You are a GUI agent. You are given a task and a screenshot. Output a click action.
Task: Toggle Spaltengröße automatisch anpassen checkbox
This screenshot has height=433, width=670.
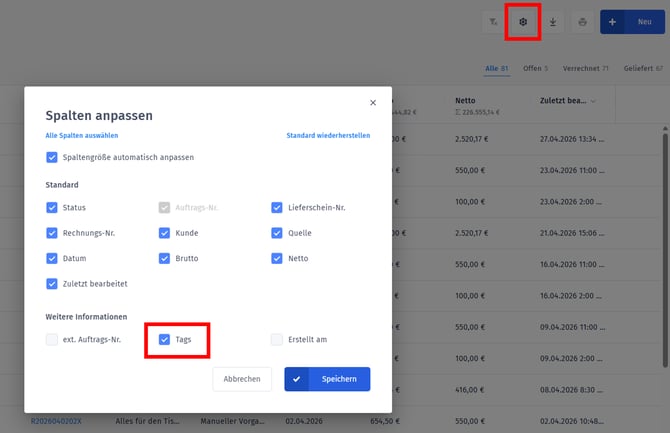coord(52,157)
